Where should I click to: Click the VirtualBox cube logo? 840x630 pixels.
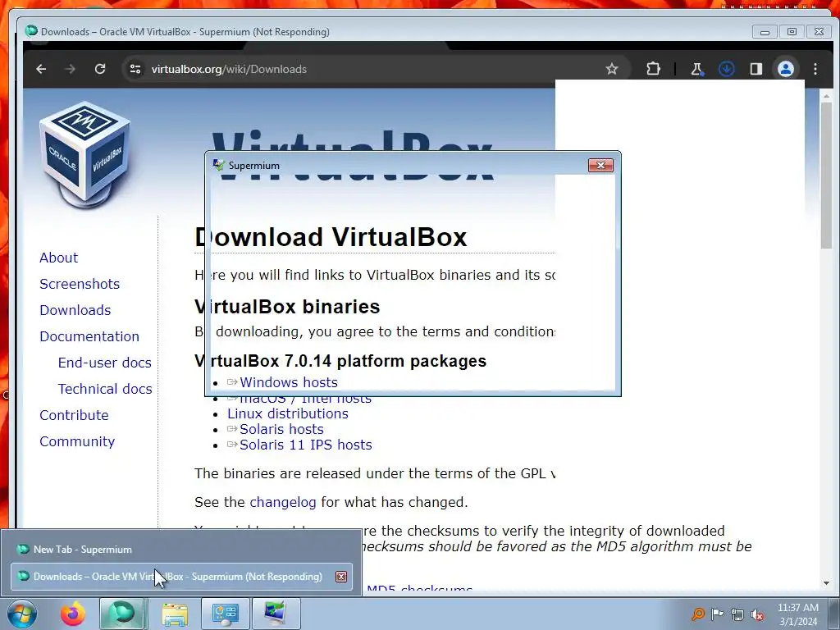[84, 155]
